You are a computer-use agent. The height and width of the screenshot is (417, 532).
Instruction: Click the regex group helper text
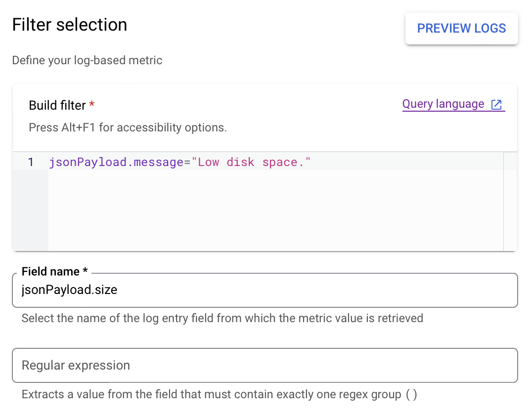tap(219, 395)
